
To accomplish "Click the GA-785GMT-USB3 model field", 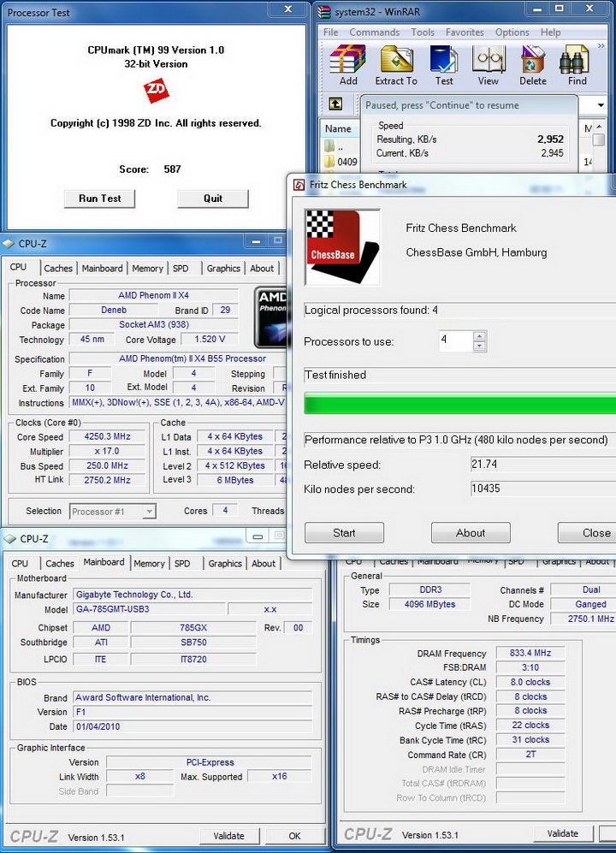I will coord(149,609).
